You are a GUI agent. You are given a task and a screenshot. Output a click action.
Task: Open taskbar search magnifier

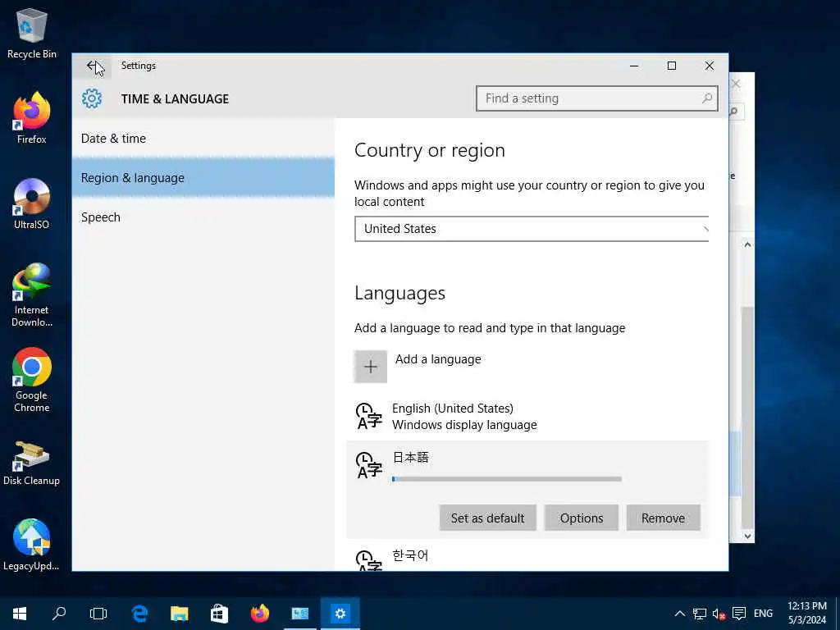59,614
